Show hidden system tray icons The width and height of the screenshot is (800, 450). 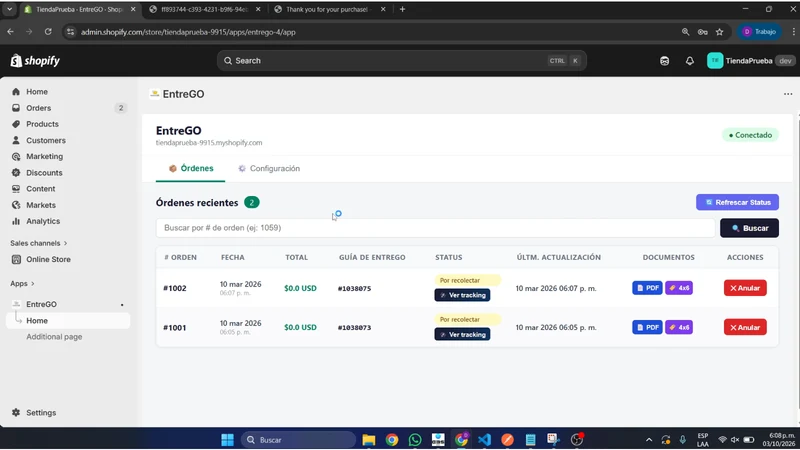pos(648,440)
